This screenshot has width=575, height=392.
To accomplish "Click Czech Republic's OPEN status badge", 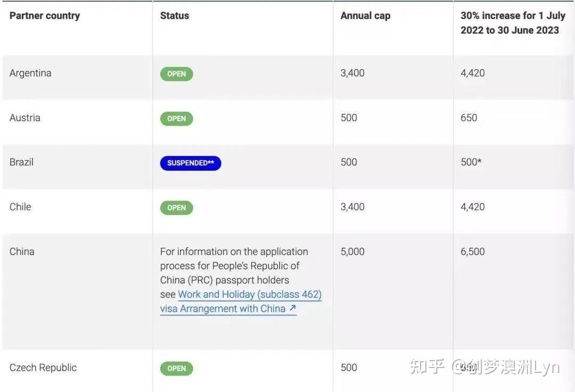I will (176, 369).
